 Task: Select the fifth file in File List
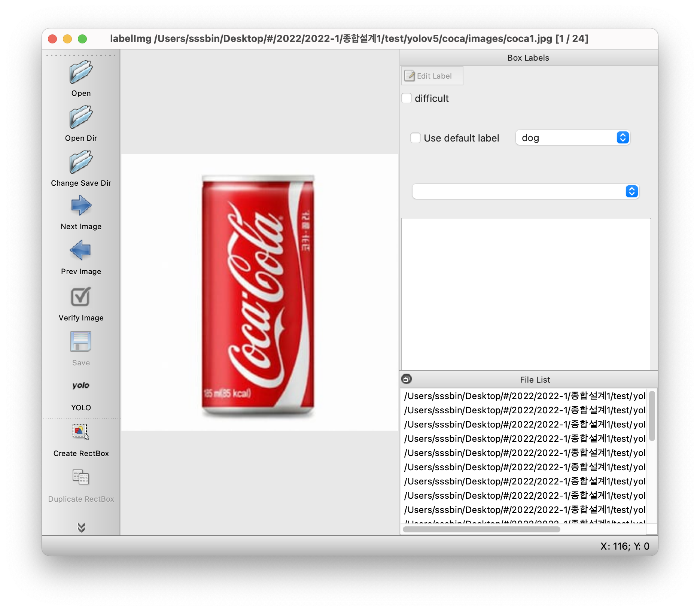click(x=524, y=453)
